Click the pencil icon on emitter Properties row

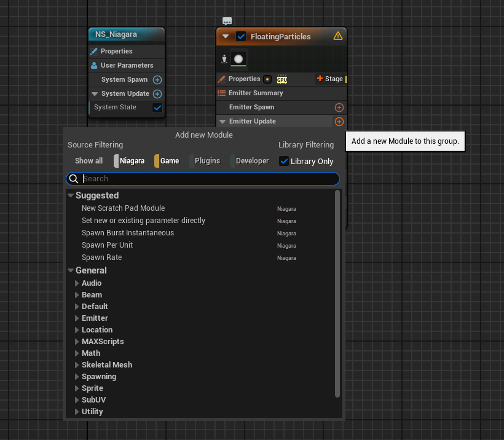point(222,79)
